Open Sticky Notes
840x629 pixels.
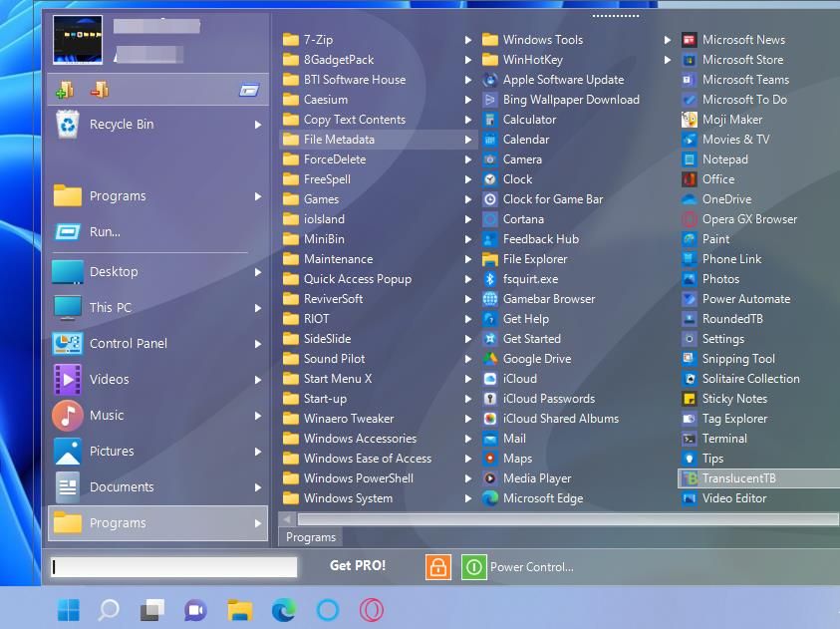coord(724,399)
